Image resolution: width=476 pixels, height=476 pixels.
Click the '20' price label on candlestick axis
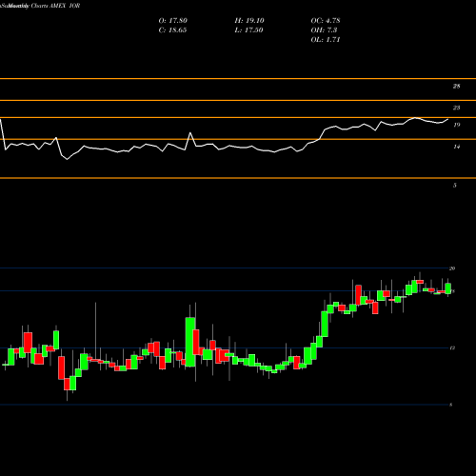click(452, 268)
